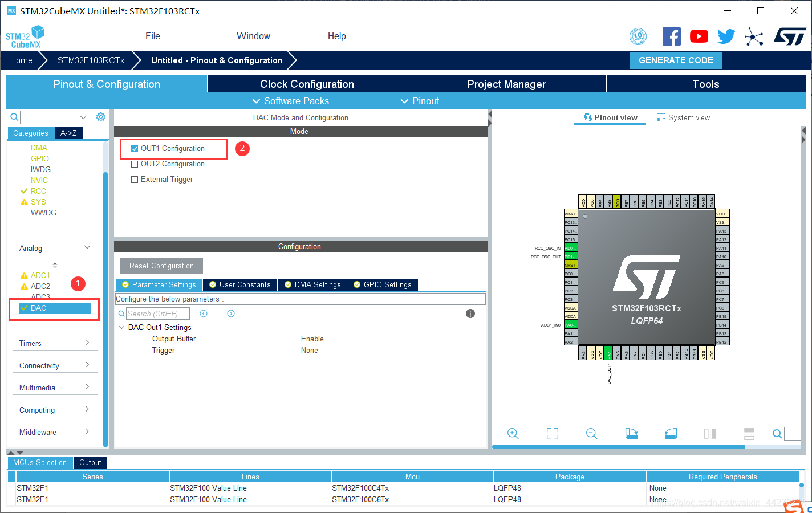Open the User Constants tab
Viewport: 812px width, 513px height.
240,284
